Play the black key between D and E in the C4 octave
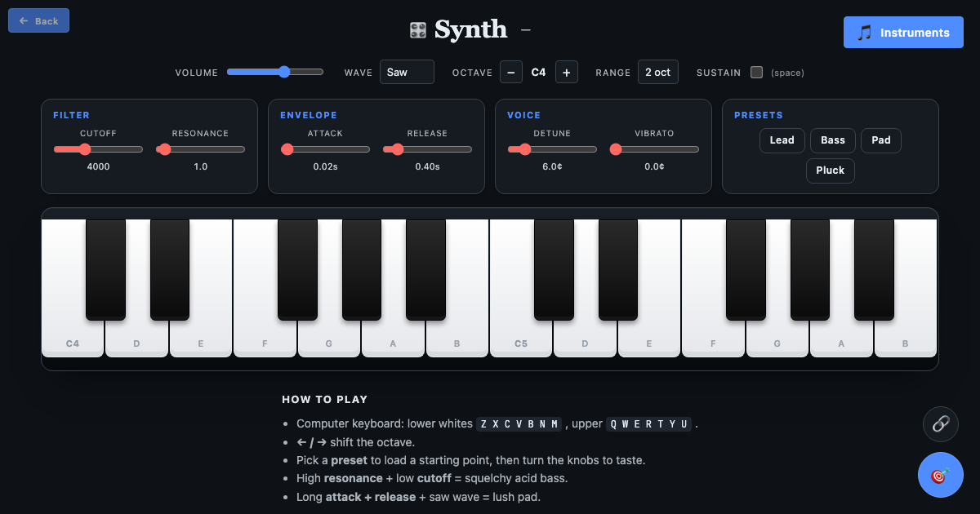 (170, 269)
